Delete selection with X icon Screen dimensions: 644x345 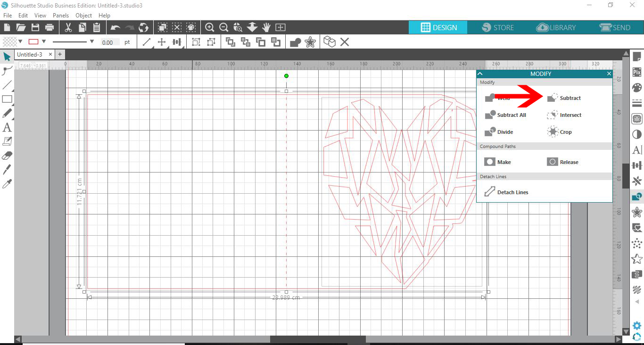tap(345, 42)
